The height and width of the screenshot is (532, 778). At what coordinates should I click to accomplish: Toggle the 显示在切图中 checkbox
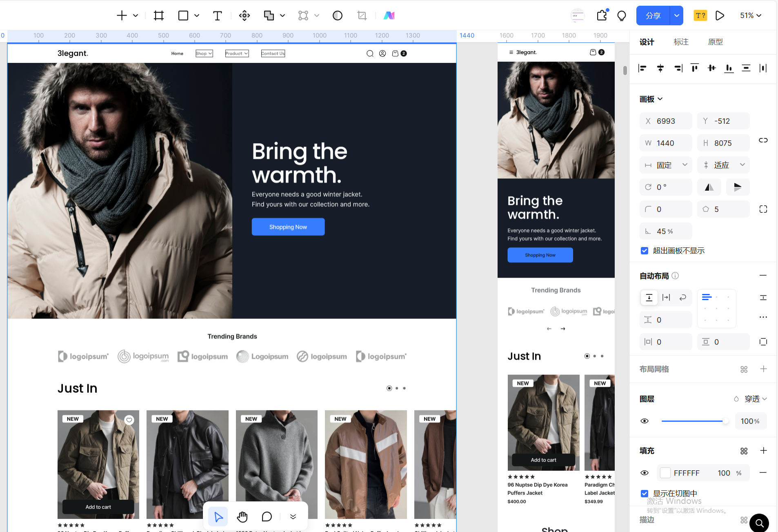[645, 494]
